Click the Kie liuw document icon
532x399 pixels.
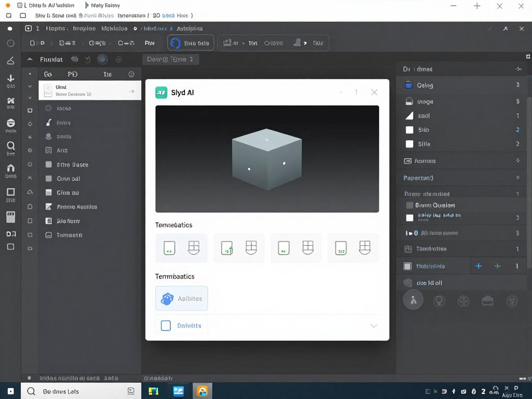49,221
